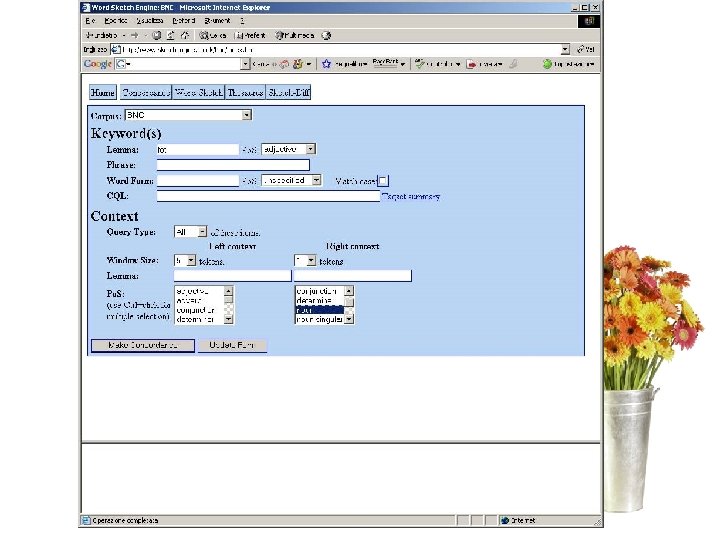This screenshot has height=540, width=720.
Task: Open the Query Type All dropdown
Action: tap(202, 232)
